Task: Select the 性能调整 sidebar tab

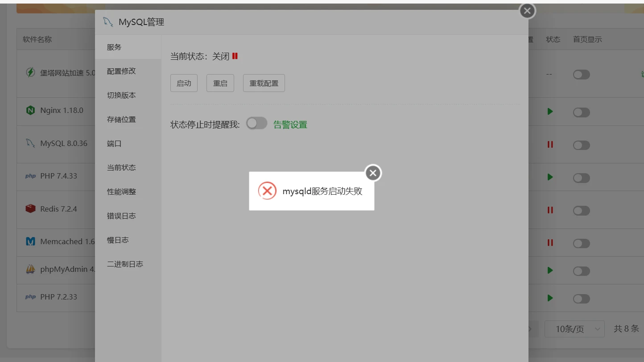Action: [121, 192]
